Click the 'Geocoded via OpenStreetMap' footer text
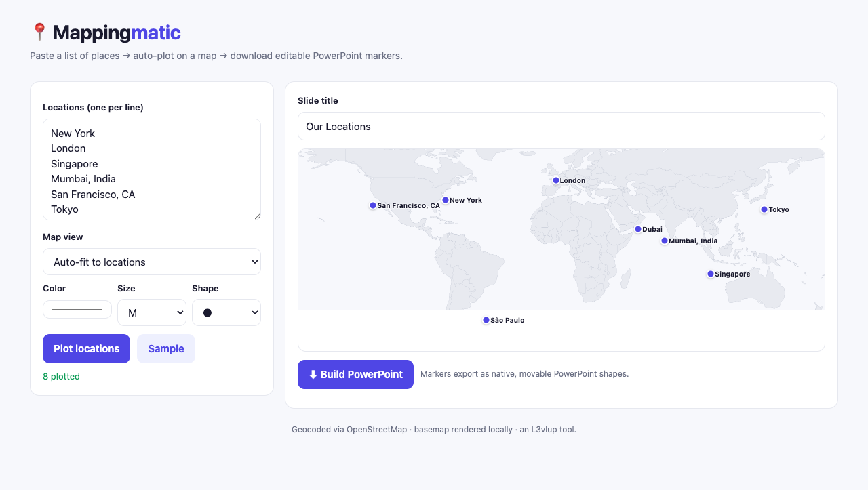 (x=349, y=429)
